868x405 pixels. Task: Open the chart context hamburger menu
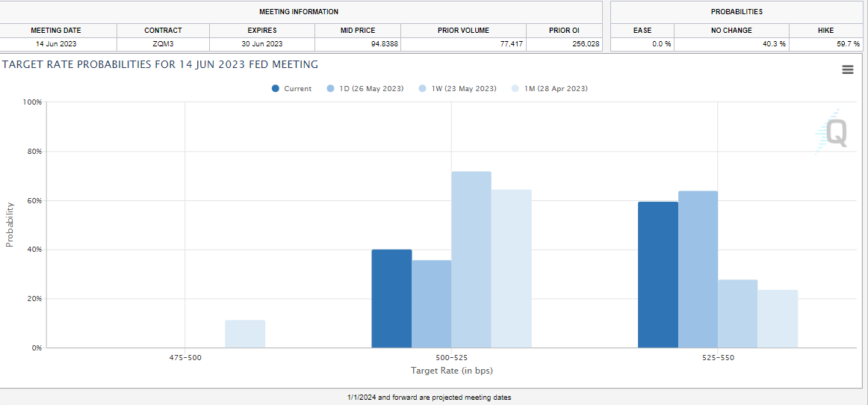[x=847, y=69]
